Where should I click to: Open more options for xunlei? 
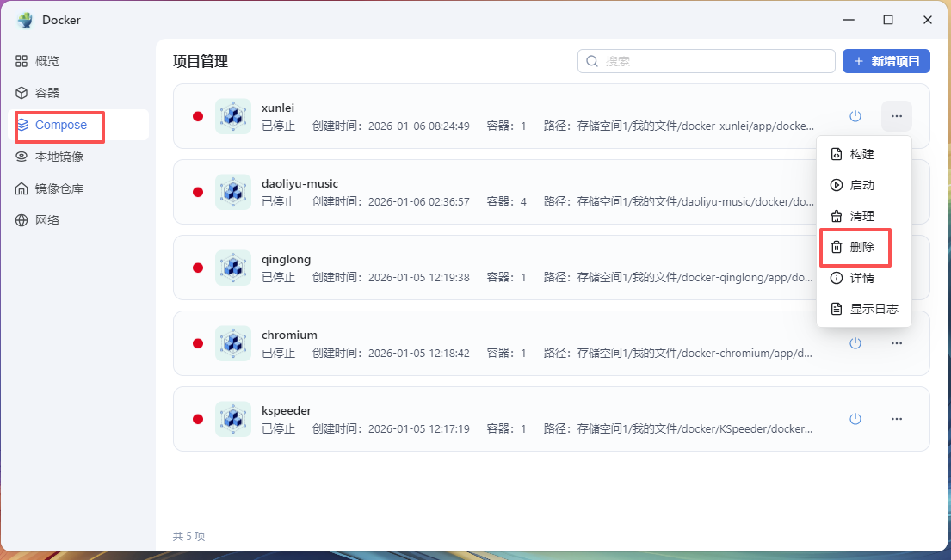(897, 116)
